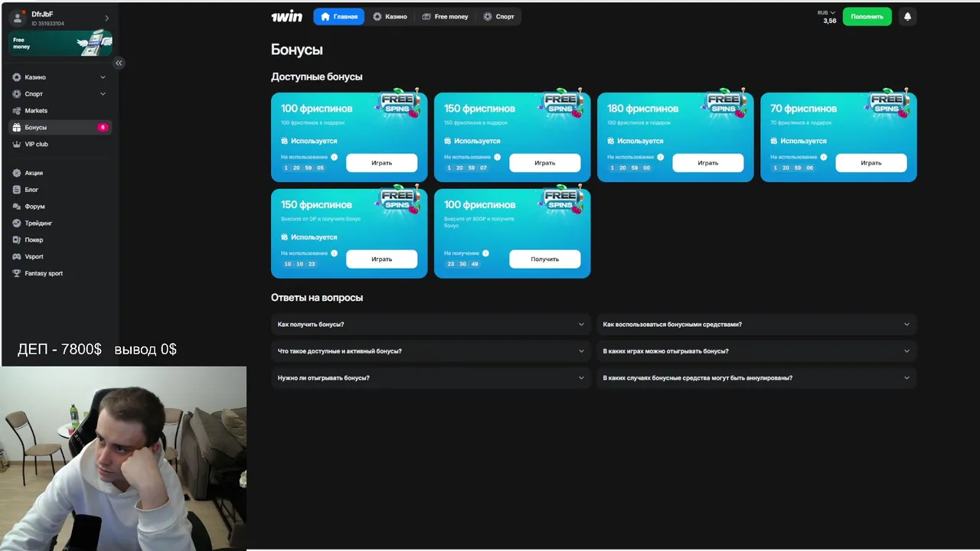
Task: Click info icon on top-row 150 фриспинов card
Action: [x=497, y=157]
